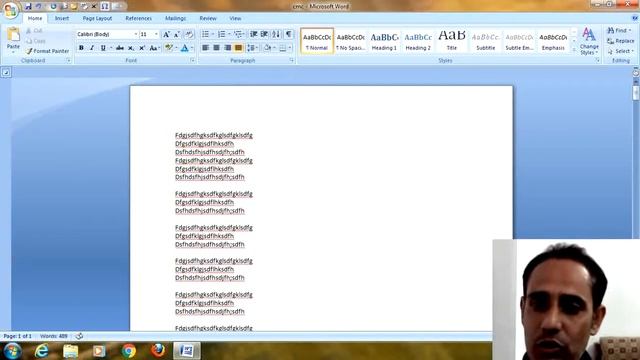Open the font name combo box
640x360 pixels.
tap(107, 34)
